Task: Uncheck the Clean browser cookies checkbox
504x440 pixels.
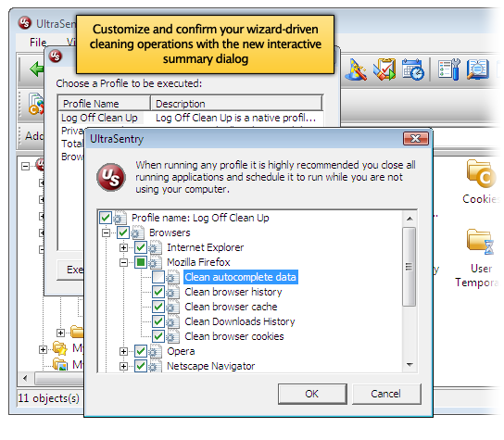Action: point(158,336)
